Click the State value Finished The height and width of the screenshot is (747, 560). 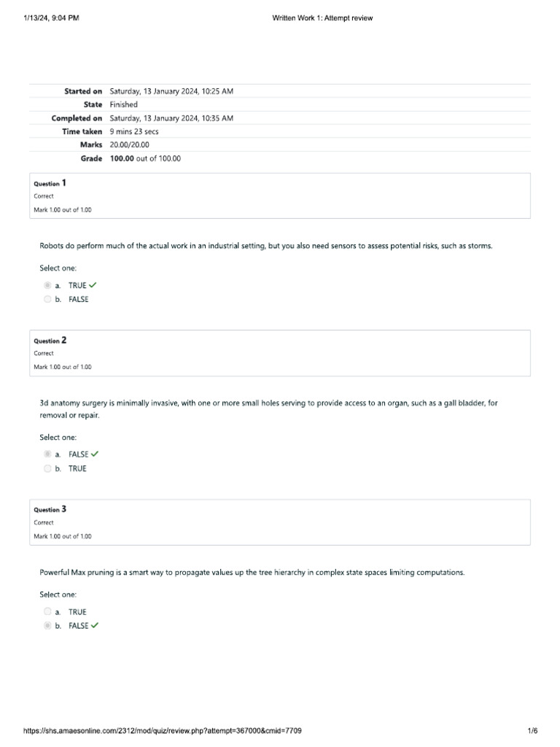(123, 104)
